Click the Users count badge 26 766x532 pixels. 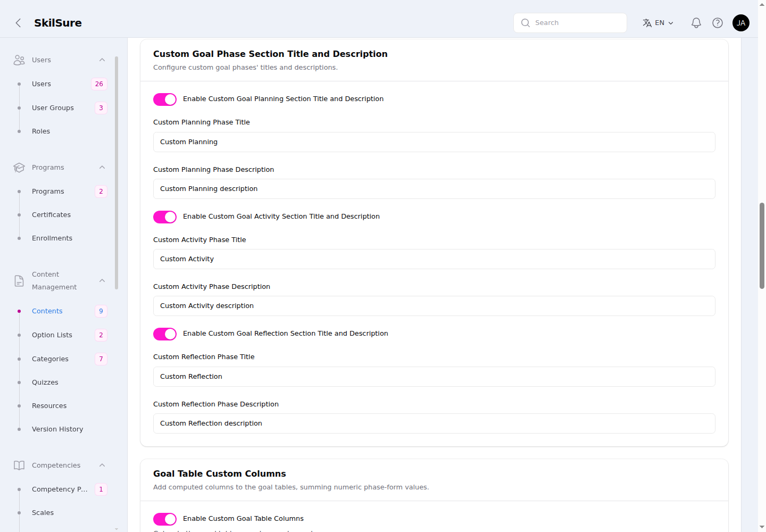99,84
